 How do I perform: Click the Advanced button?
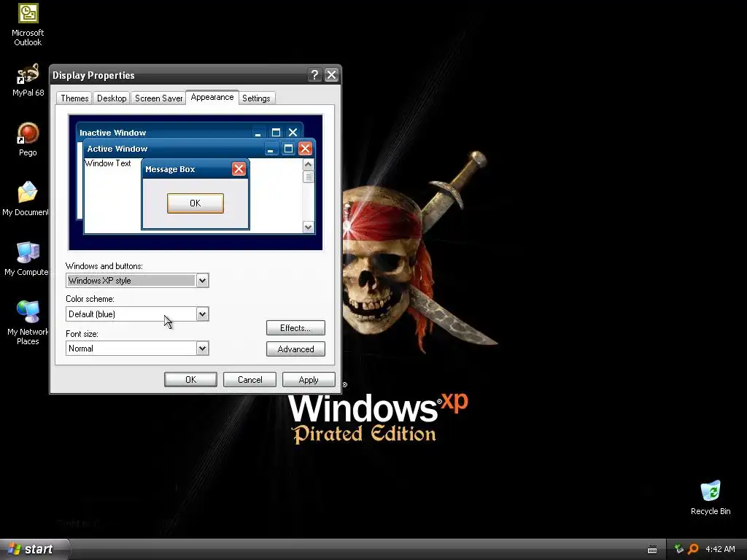click(295, 349)
